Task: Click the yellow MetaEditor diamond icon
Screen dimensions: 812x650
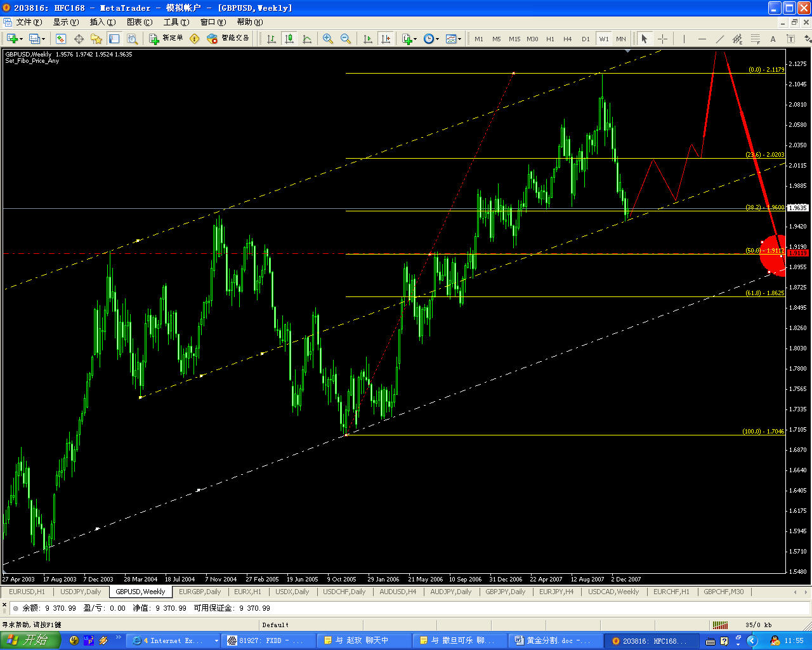Action: [x=195, y=39]
